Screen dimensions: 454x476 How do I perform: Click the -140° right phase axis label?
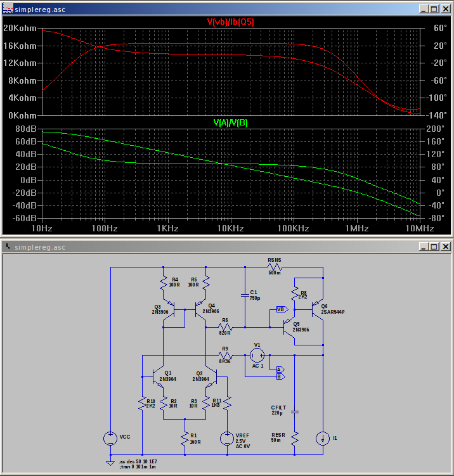point(436,115)
